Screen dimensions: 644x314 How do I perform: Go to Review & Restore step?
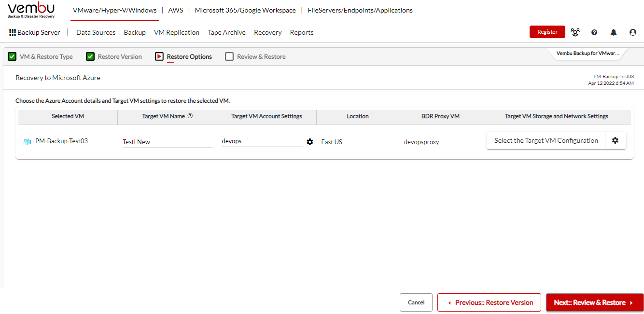pyautogui.click(x=261, y=56)
